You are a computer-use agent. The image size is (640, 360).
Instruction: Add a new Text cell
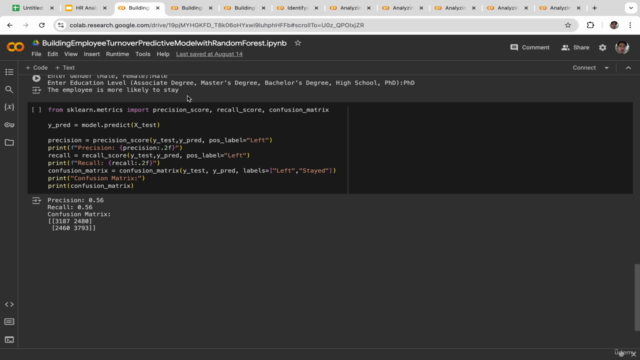pos(65,68)
